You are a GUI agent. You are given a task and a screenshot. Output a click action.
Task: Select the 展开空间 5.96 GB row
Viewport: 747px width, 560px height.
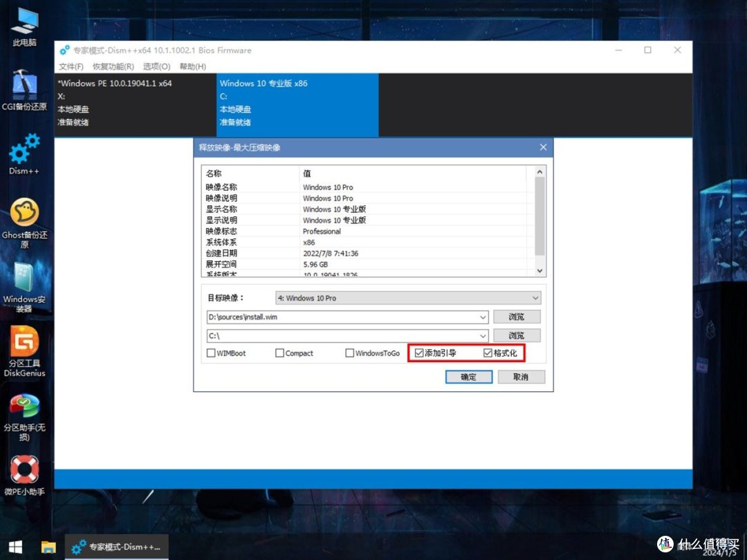pyautogui.click(x=365, y=264)
